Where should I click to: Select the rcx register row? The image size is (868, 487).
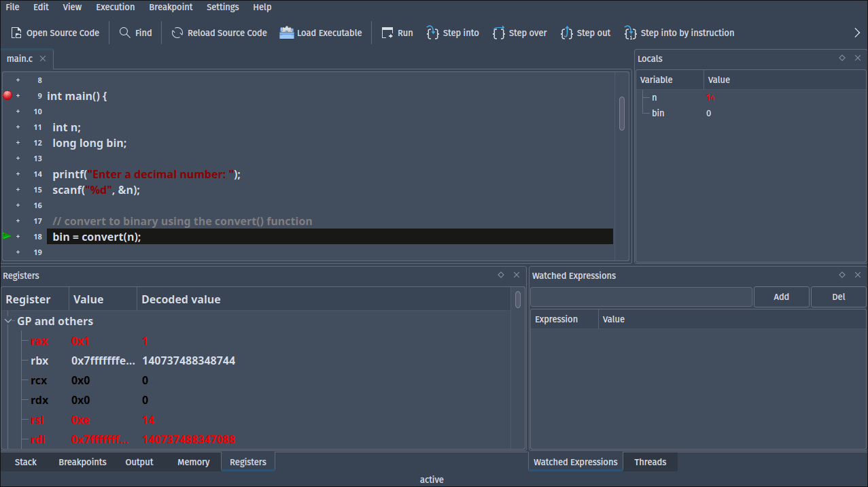(x=256, y=380)
